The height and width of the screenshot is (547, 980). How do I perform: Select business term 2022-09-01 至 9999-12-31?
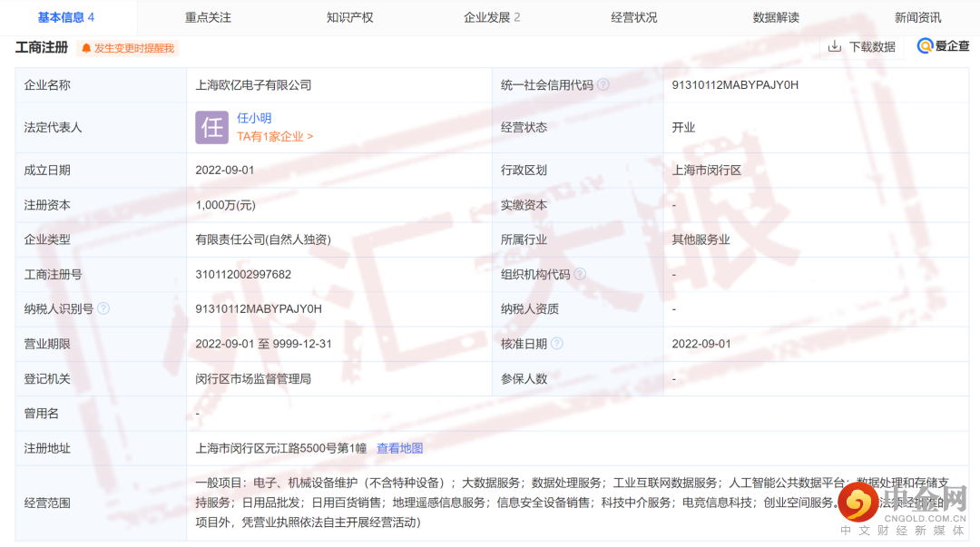point(264,344)
